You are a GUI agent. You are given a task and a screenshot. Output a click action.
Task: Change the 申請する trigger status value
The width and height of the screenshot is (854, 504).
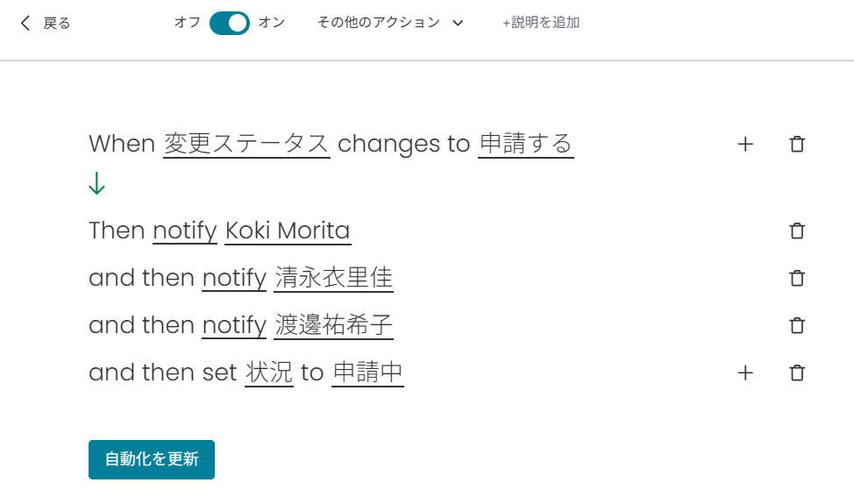click(x=526, y=144)
